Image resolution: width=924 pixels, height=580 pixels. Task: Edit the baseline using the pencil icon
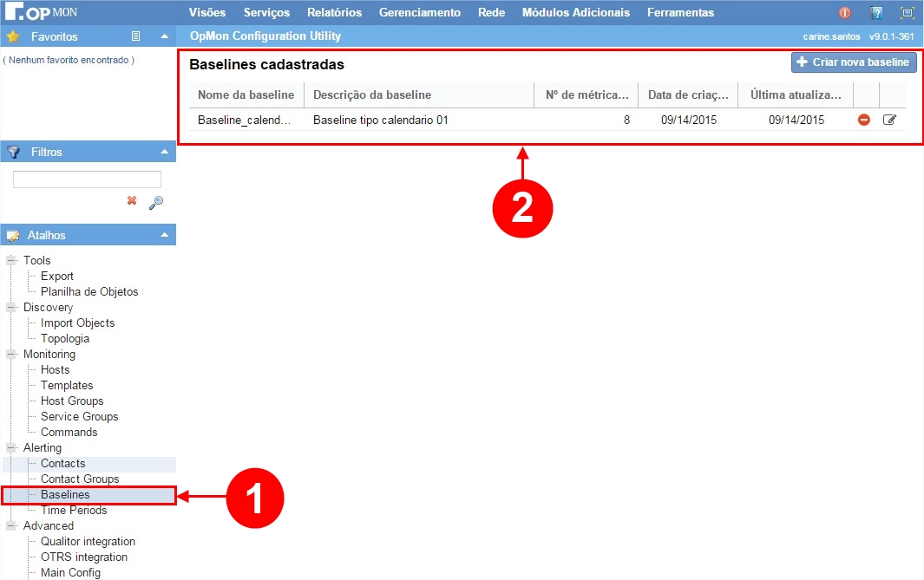point(889,120)
